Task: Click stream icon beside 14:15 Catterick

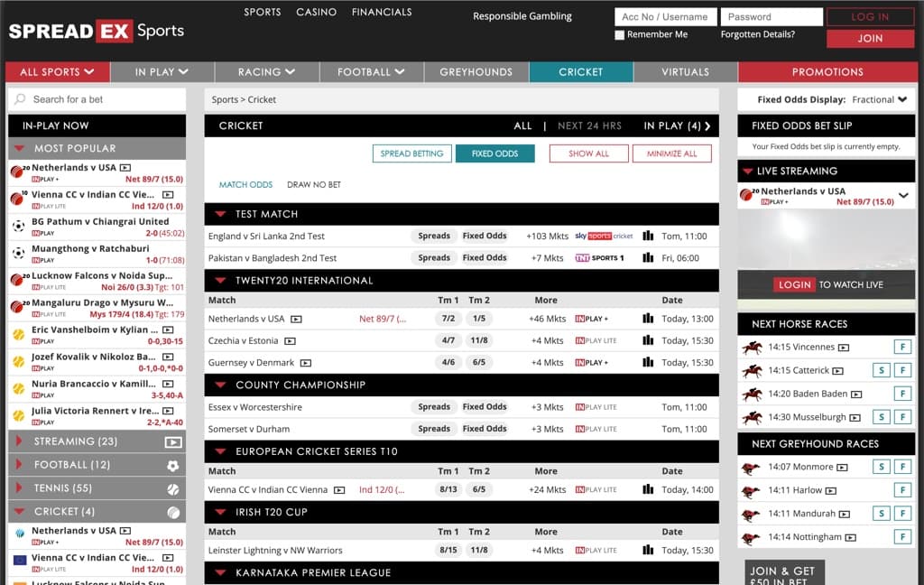Action: 838,371
